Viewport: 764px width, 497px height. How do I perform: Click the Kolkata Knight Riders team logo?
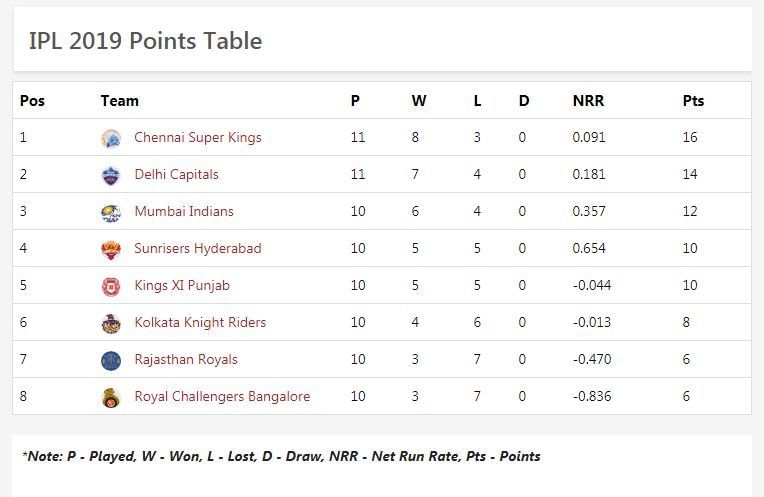[x=111, y=323]
